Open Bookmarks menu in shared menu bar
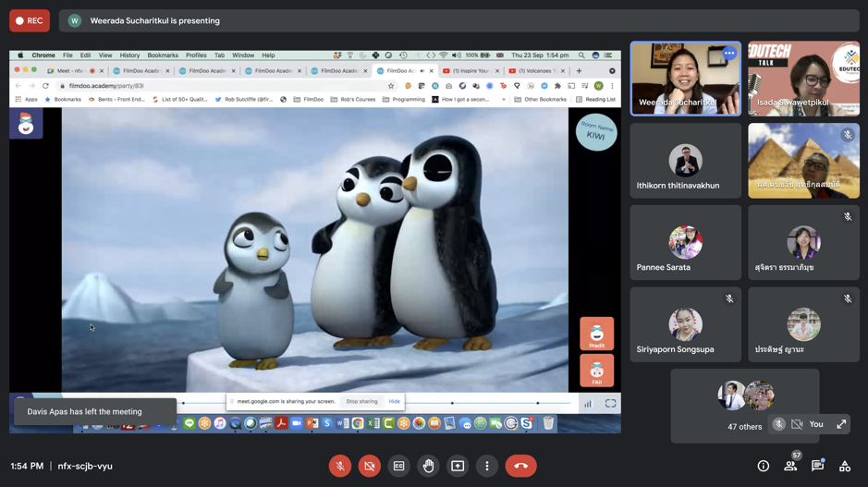Viewport: 868px width, 487px height. point(163,55)
